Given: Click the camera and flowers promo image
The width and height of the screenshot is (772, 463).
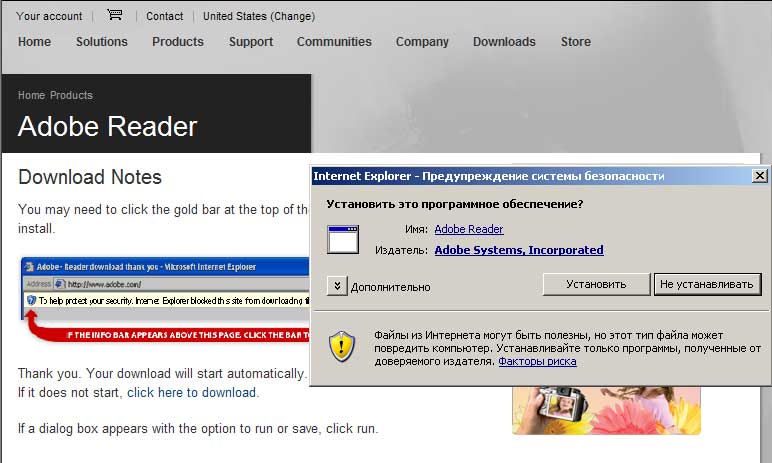Looking at the screenshot, I should coord(606,410).
